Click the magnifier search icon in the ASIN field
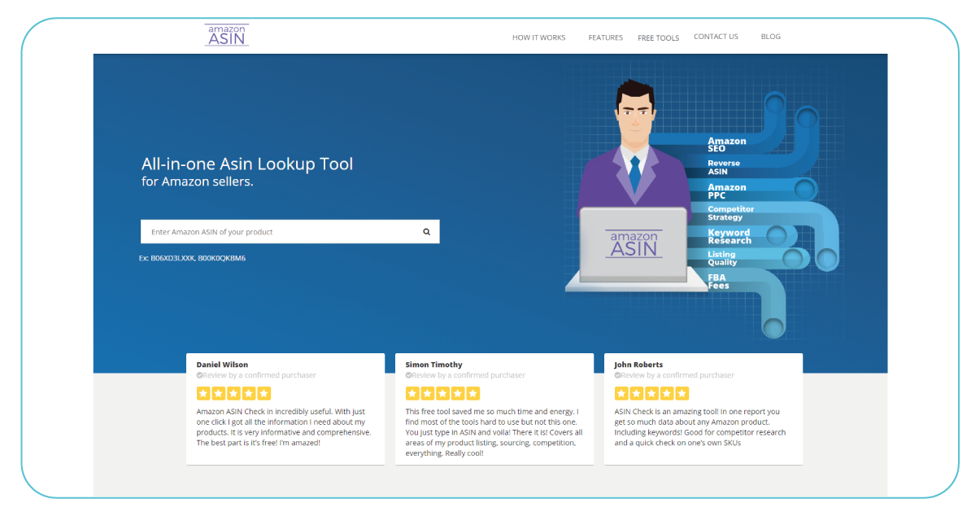980x516 pixels. [x=426, y=232]
